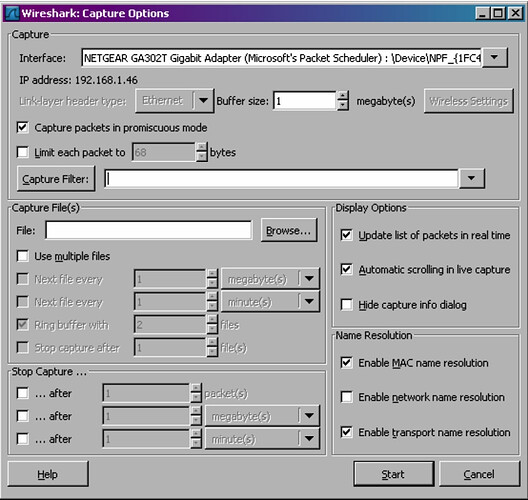Enable Hide capture info dialog
The image size is (528, 500).
(346, 305)
